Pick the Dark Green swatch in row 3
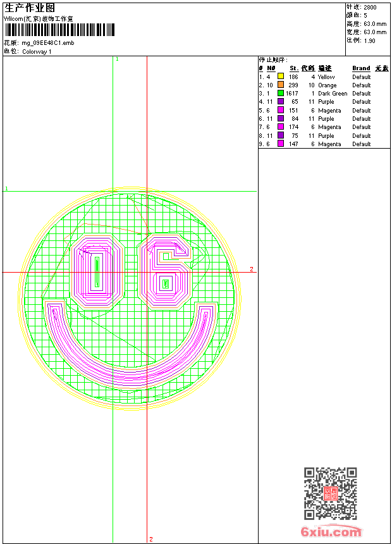392x544 pixels. point(281,93)
